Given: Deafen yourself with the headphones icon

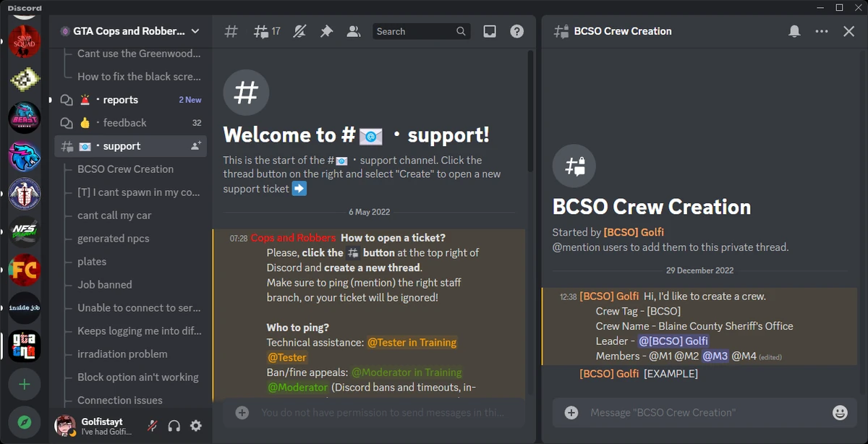Looking at the screenshot, I should point(174,426).
